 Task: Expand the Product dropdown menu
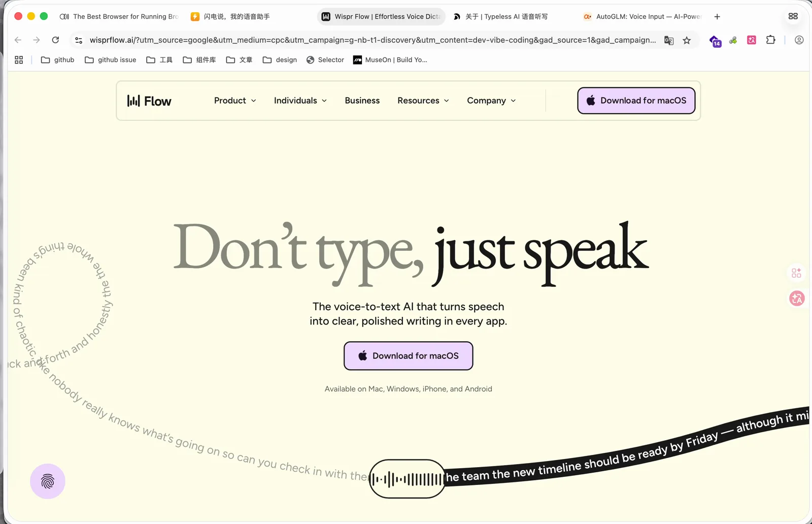tap(235, 101)
